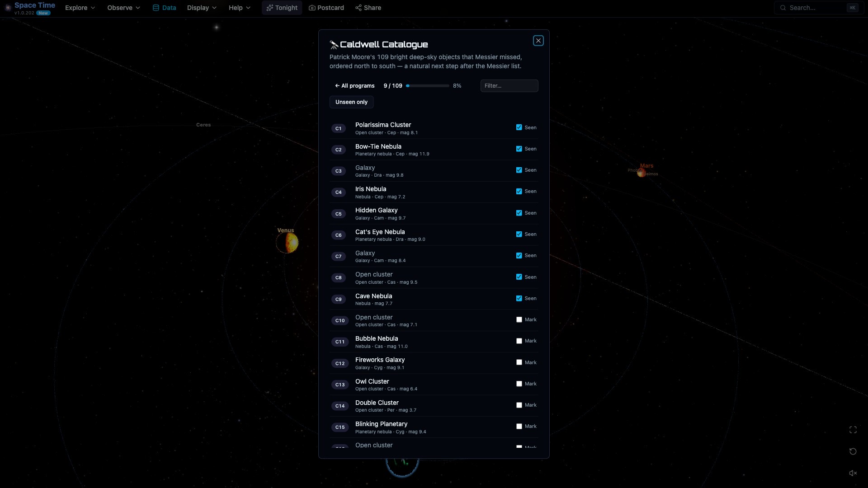Open the Owl Cluster entry
868x488 pixels.
434,385
